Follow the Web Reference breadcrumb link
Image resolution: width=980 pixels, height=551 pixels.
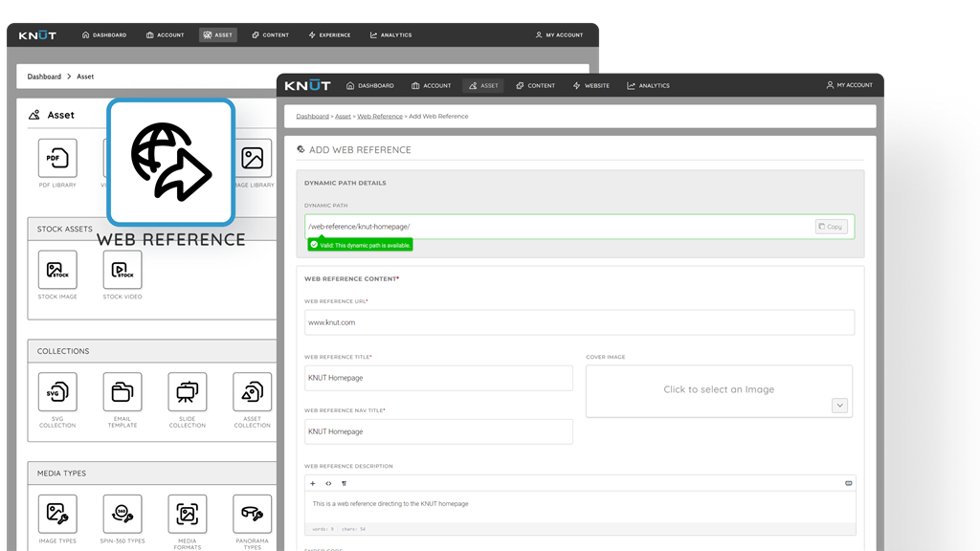pos(379,116)
